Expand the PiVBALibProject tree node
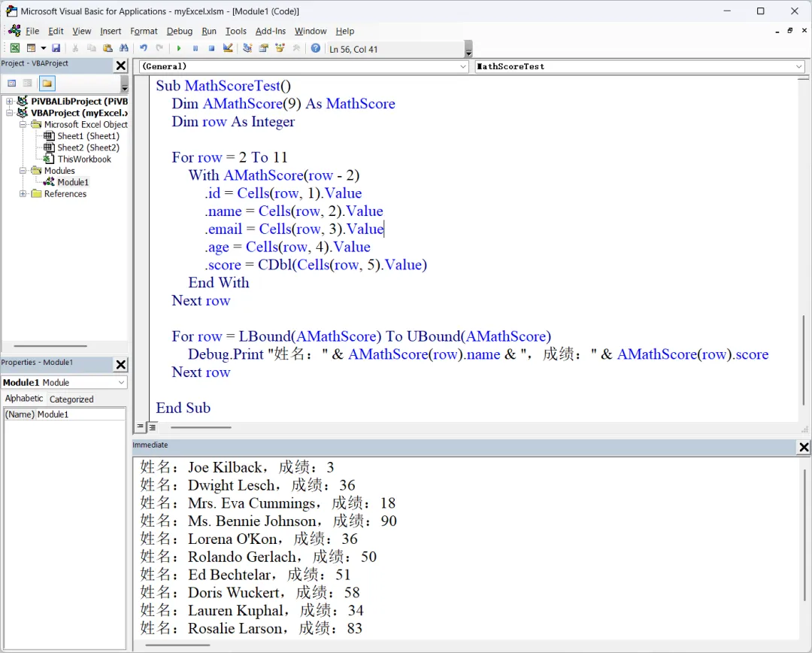 [10, 102]
